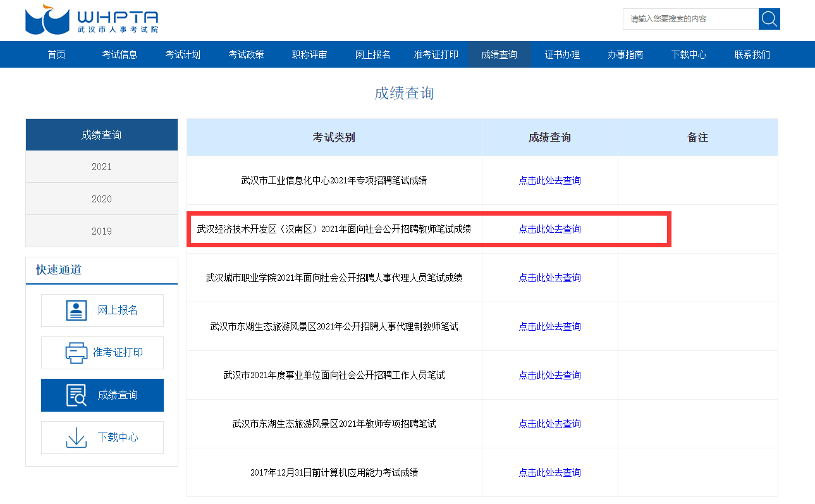Click 网上报名 quick access button

pyautogui.click(x=102, y=310)
